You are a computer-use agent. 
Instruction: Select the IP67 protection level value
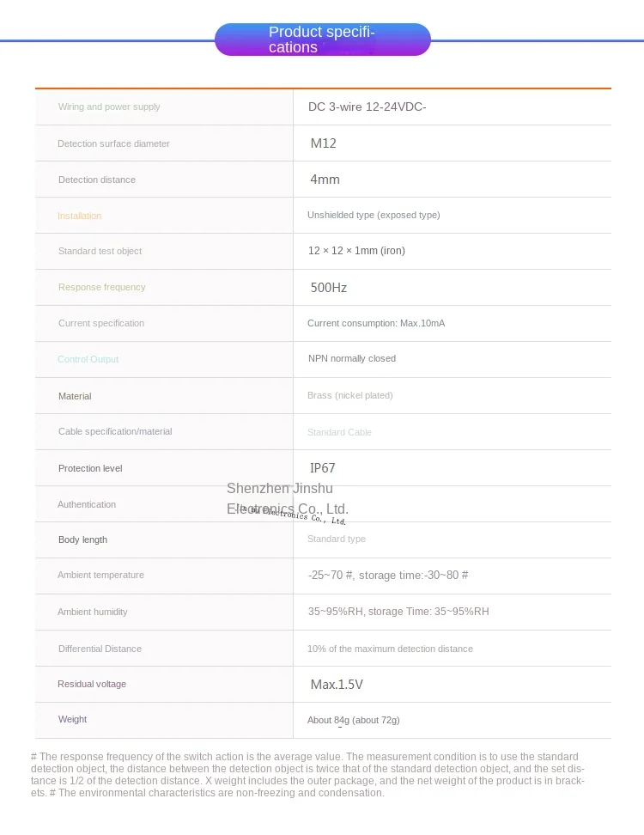pyautogui.click(x=323, y=468)
